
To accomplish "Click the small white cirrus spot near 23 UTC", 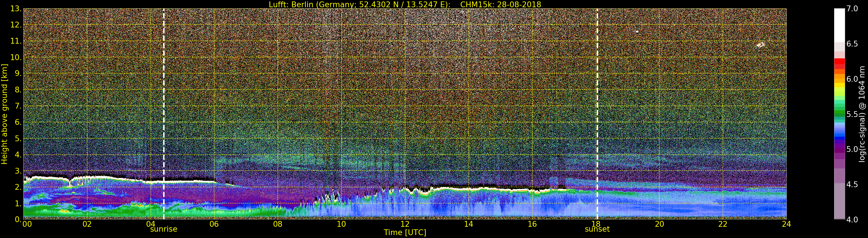I will pyautogui.click(x=760, y=44).
